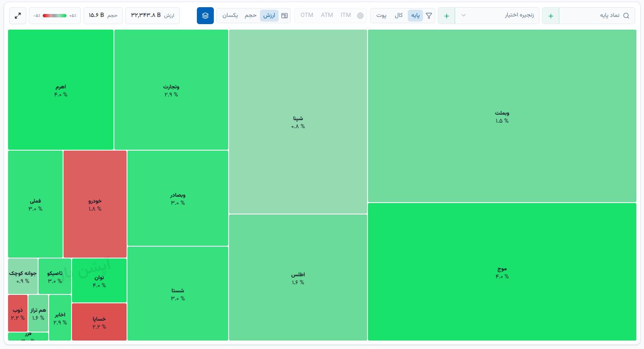Open the اهرم treemap tile
The height and width of the screenshot is (349, 644).
pyautogui.click(x=61, y=90)
